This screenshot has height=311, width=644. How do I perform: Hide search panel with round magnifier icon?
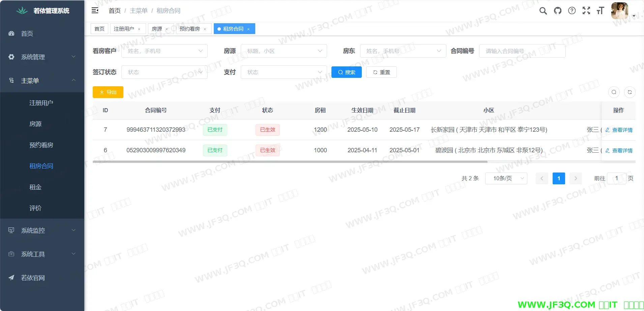tap(614, 92)
